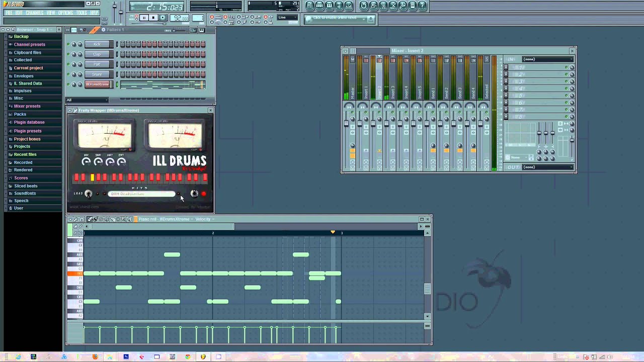
Task: Open the help question mark icon
Action: tap(423, 6)
